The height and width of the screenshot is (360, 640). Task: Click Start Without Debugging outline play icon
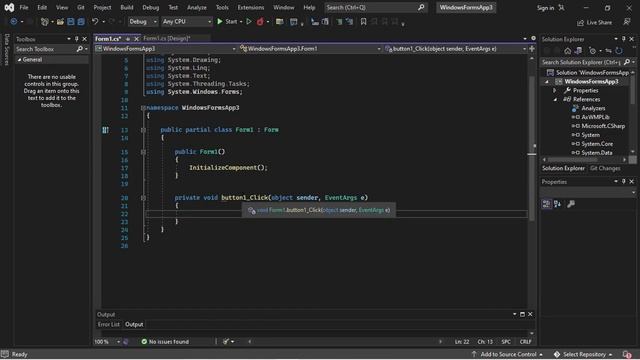(249, 22)
